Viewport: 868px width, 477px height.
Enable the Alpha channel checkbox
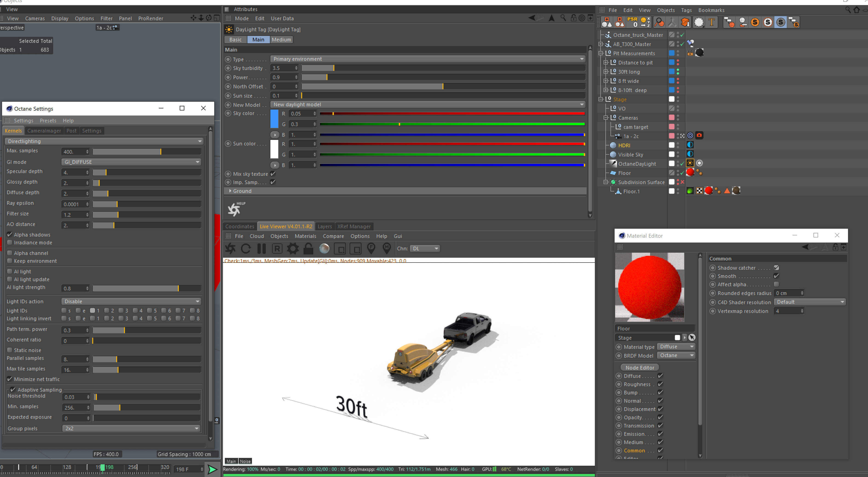(10, 253)
